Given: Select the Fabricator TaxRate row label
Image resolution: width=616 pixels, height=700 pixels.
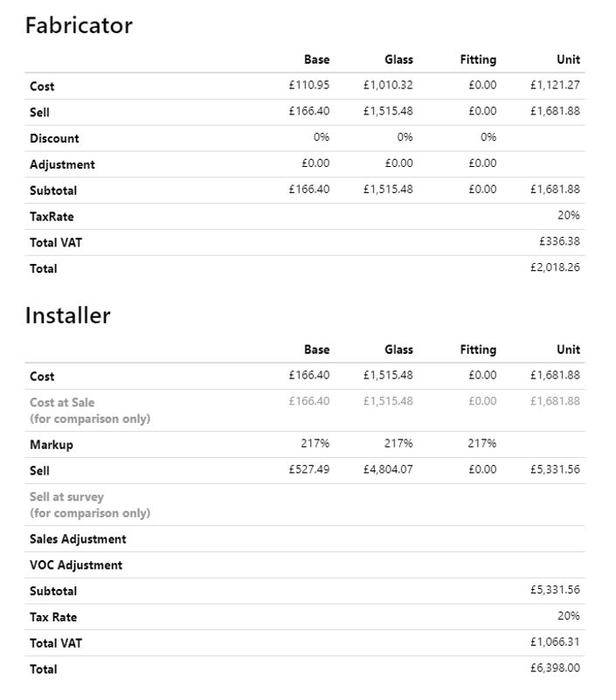Looking at the screenshot, I should (x=52, y=217).
